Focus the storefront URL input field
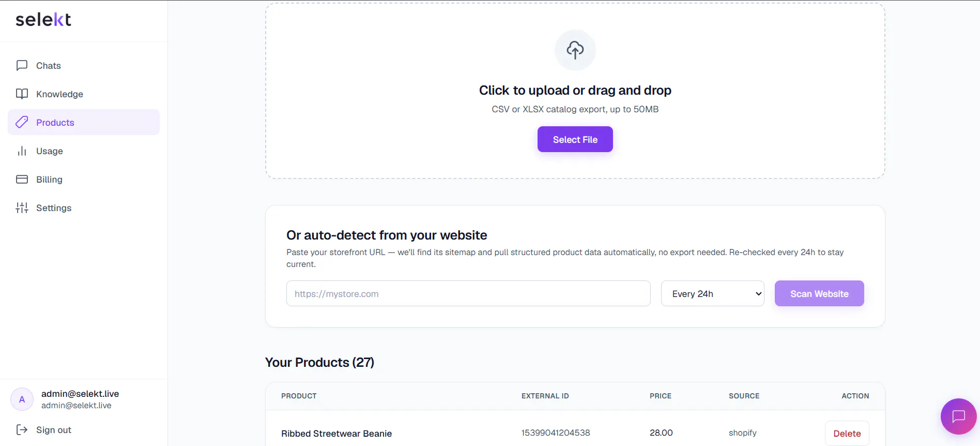Image resolution: width=980 pixels, height=446 pixels. pos(468,293)
